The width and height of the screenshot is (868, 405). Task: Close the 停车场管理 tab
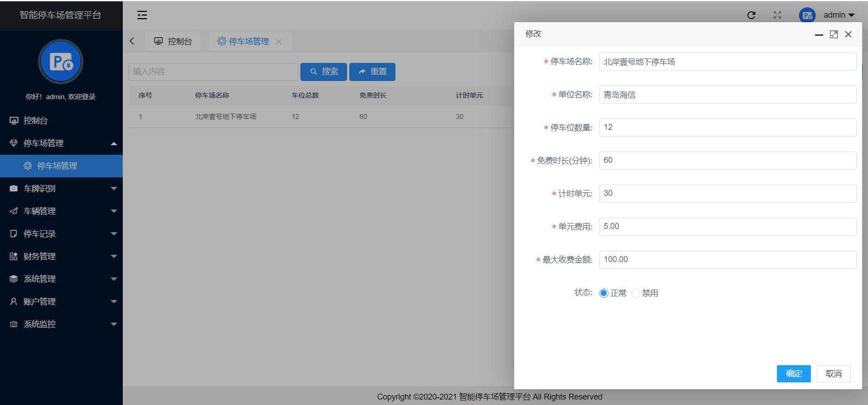point(279,42)
